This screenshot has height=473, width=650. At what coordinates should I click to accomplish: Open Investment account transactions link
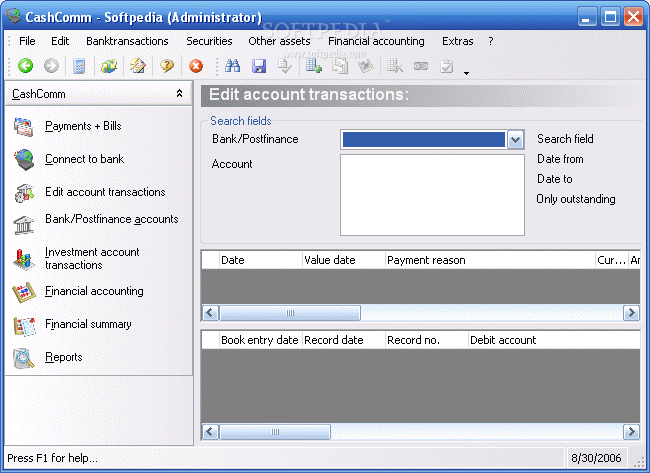click(x=92, y=258)
